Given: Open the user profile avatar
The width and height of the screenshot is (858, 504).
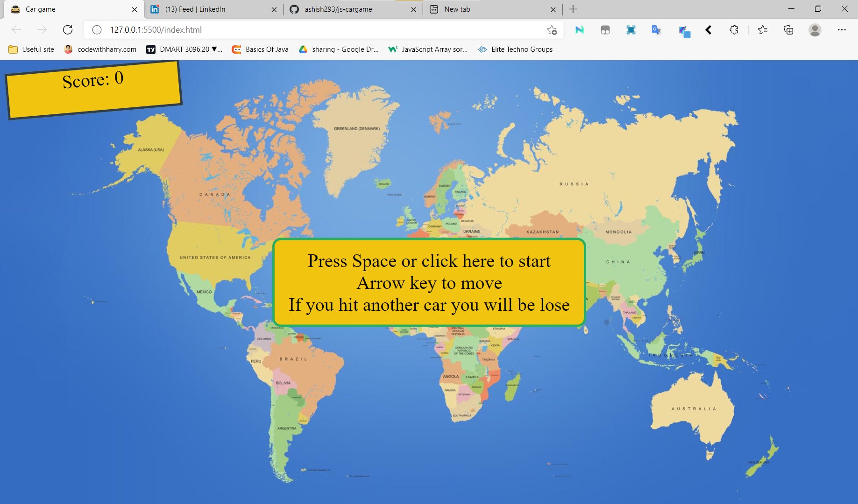Looking at the screenshot, I should pyautogui.click(x=815, y=30).
